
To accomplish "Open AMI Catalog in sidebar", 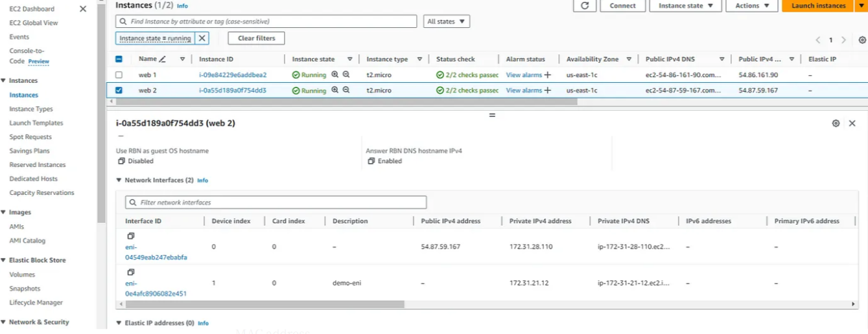I will point(27,241).
